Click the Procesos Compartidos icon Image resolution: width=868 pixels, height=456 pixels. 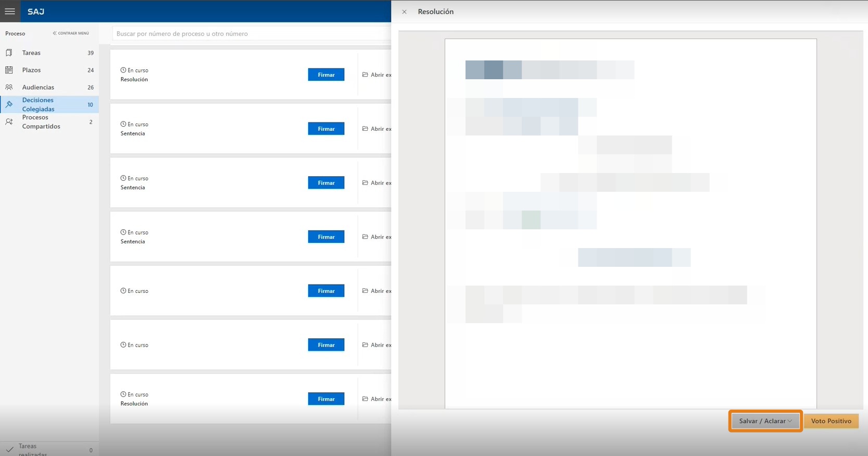(x=9, y=121)
